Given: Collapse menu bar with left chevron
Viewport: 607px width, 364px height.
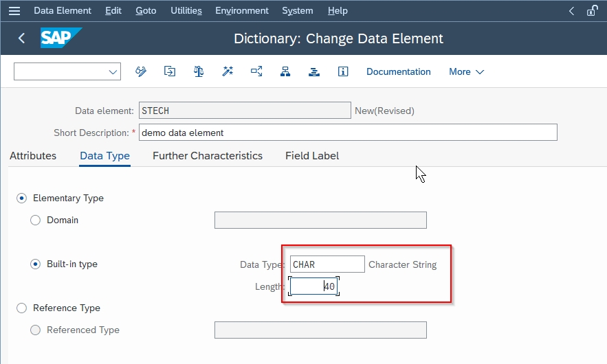Looking at the screenshot, I should [x=571, y=11].
